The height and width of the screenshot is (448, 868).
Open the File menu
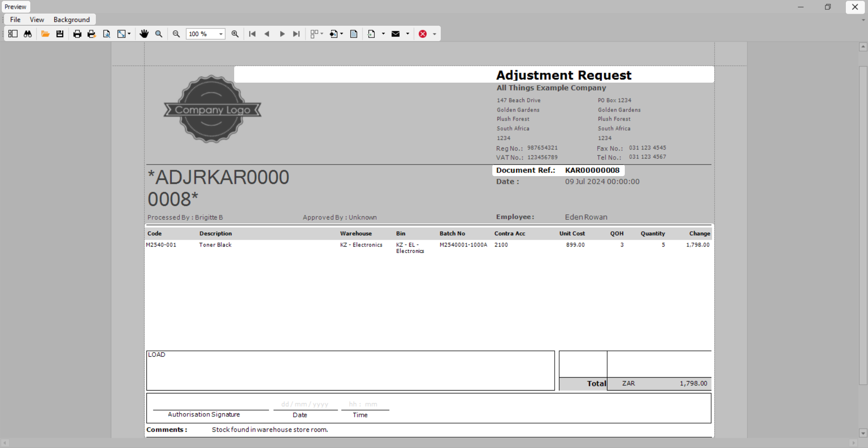pyautogui.click(x=15, y=19)
